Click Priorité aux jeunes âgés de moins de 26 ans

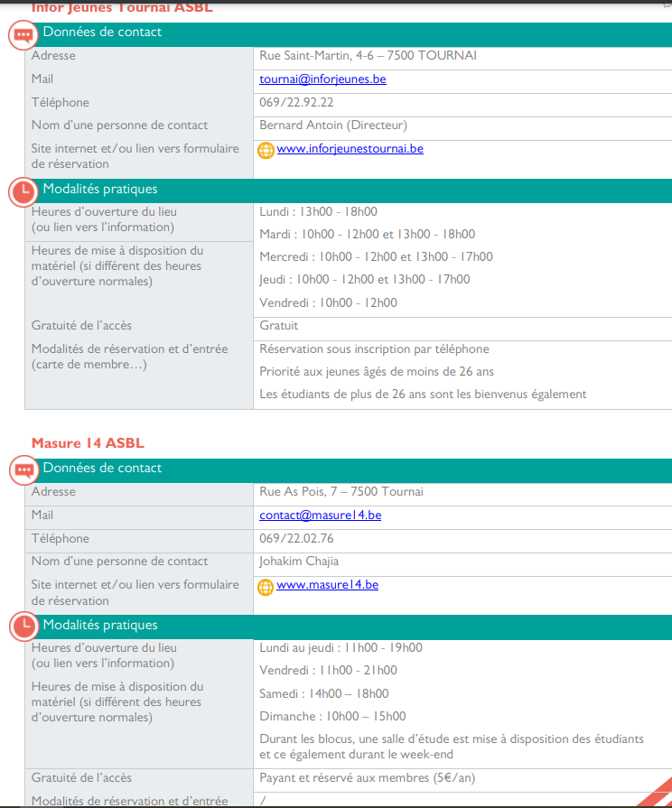pos(377,372)
